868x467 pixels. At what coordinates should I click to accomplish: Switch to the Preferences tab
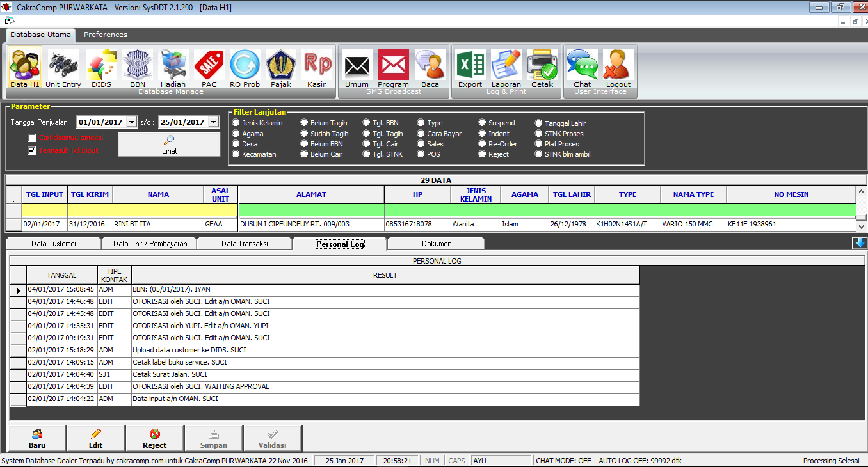click(106, 35)
